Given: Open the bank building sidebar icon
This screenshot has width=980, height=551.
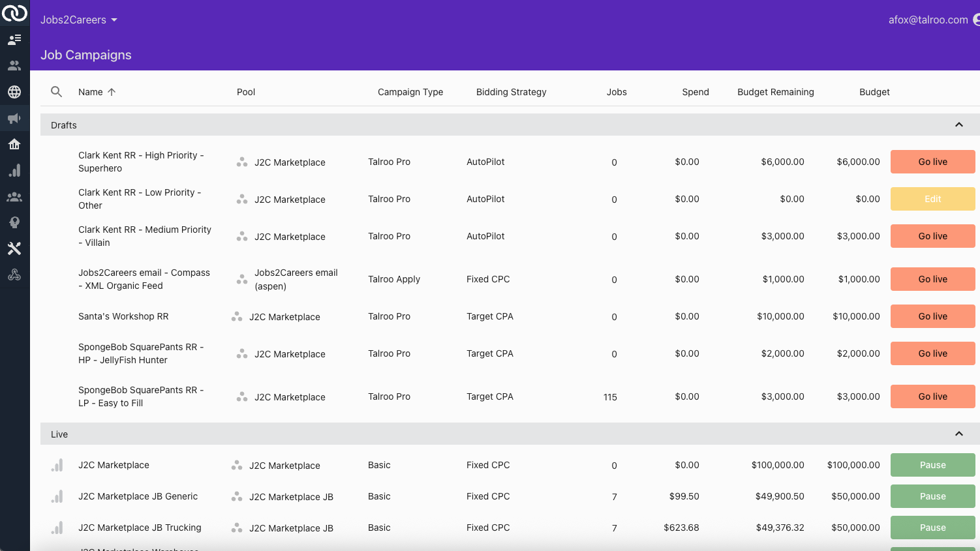Looking at the screenshot, I should click(14, 144).
